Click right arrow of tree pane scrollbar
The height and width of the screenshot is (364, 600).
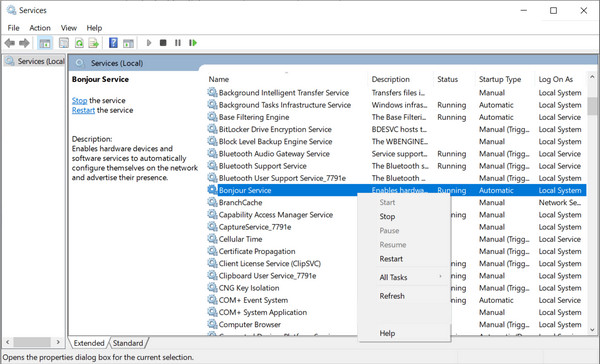tap(58, 342)
